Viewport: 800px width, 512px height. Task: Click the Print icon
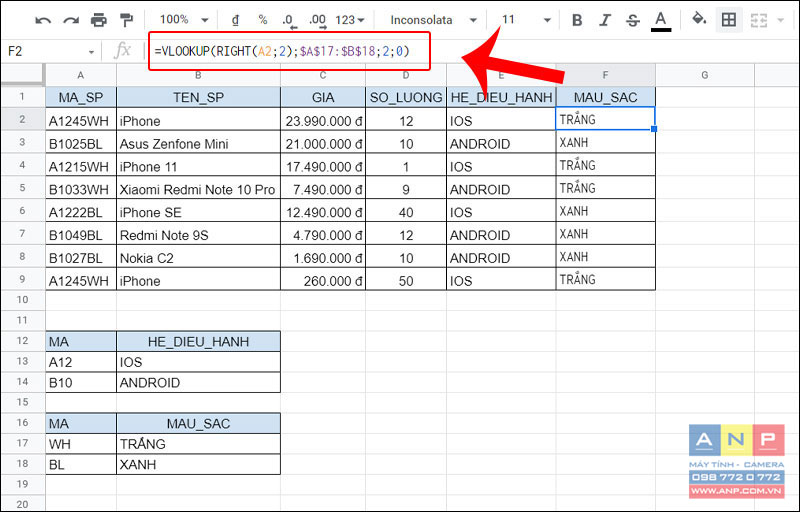[98, 20]
